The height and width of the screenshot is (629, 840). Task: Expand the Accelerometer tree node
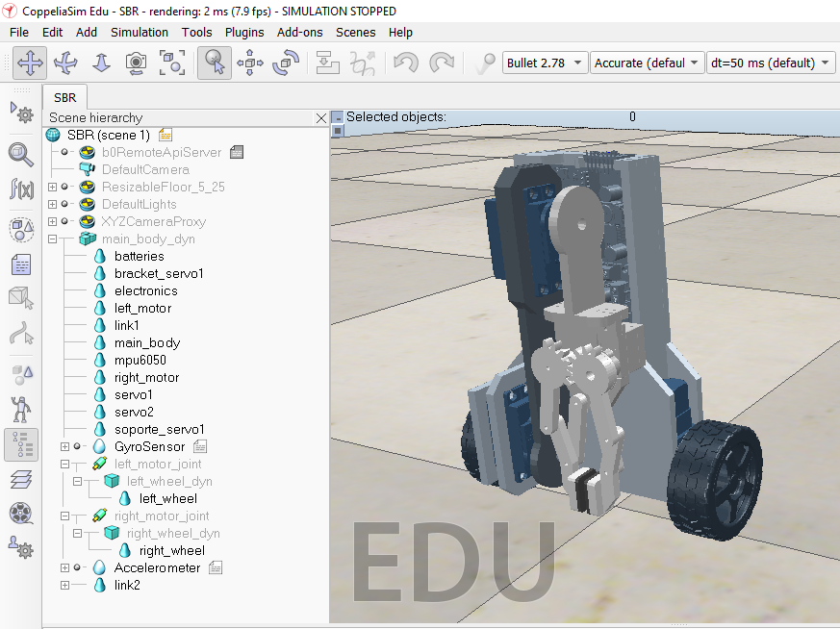tap(64, 568)
